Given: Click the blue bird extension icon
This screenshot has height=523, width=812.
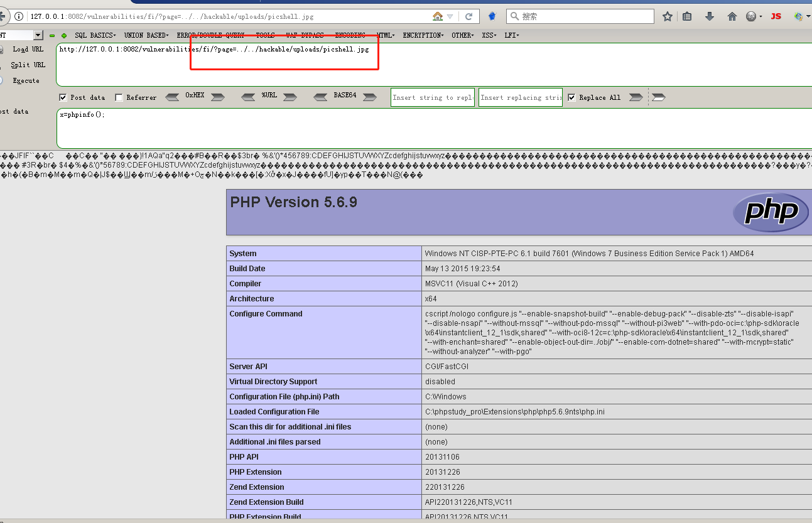Looking at the screenshot, I should (x=492, y=16).
